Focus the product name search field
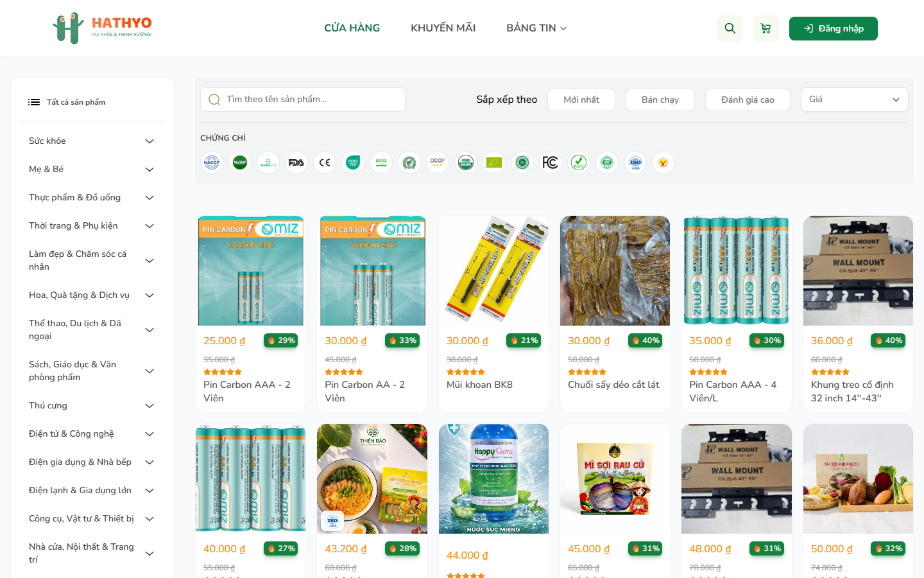This screenshot has height=578, width=924. coord(303,100)
